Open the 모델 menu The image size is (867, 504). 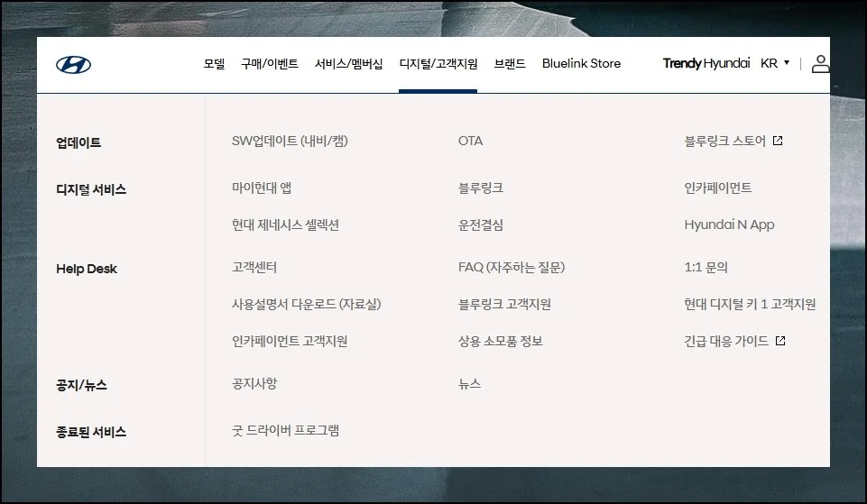pos(214,64)
